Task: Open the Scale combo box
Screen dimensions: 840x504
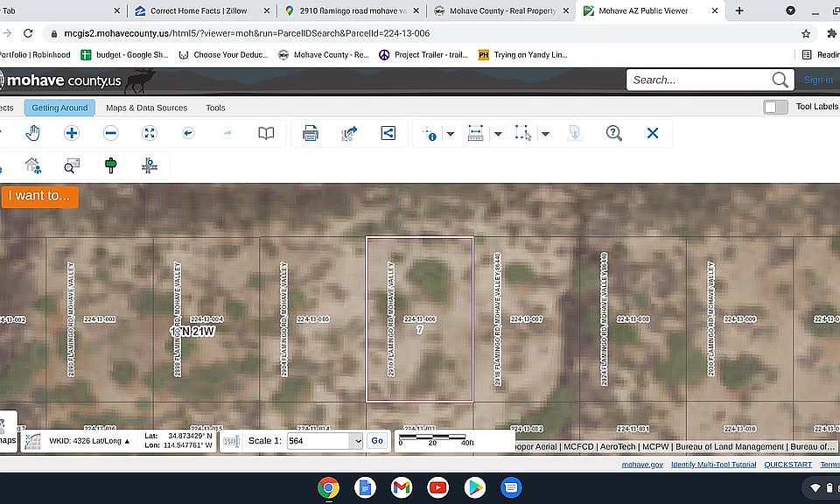Action: click(x=325, y=441)
